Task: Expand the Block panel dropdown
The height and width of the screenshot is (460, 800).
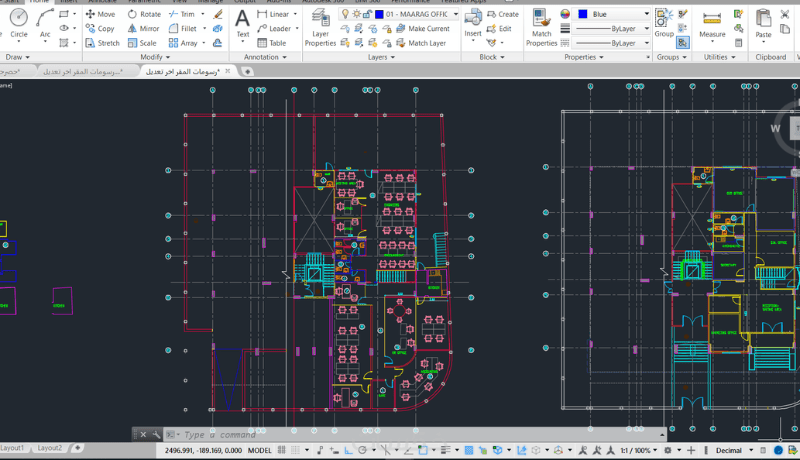Action: pyautogui.click(x=492, y=57)
